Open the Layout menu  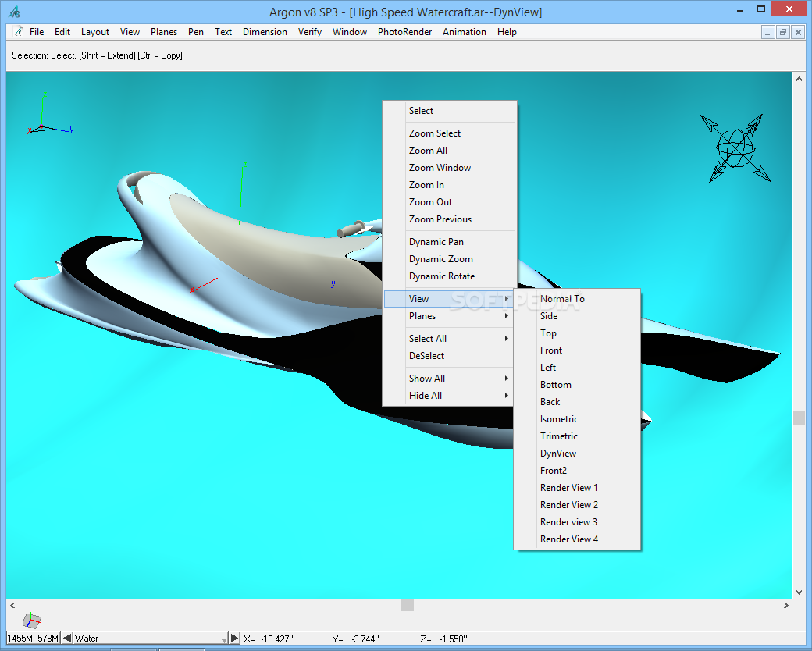[95, 31]
